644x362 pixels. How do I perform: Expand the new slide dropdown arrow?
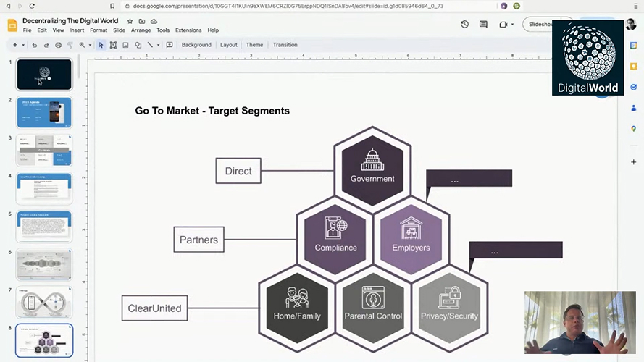pyautogui.click(x=25, y=45)
